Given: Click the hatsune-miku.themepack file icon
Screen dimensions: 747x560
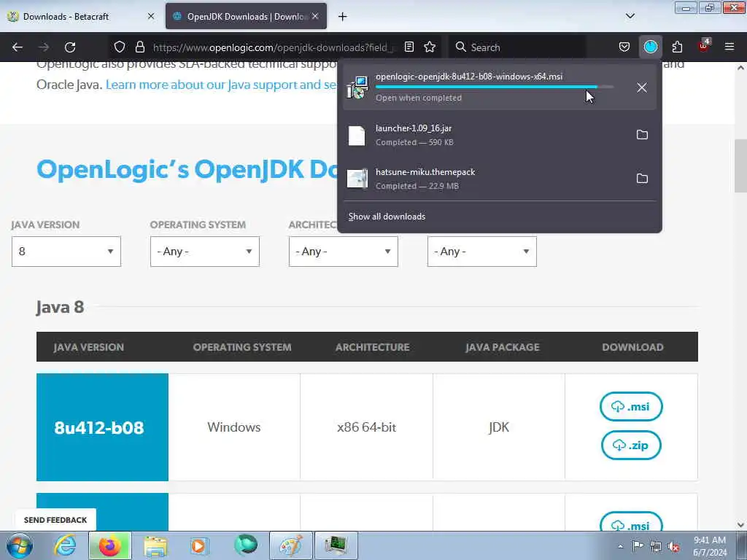Looking at the screenshot, I should (357, 179).
